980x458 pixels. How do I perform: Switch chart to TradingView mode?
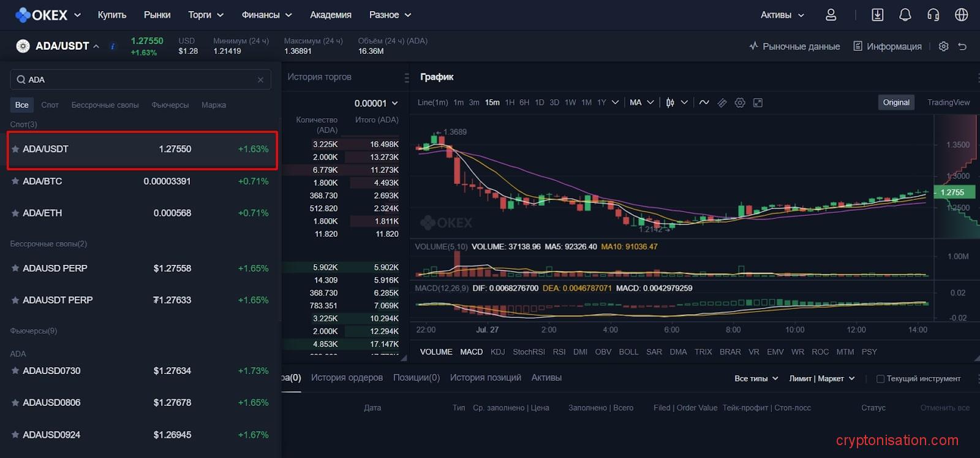pos(948,102)
